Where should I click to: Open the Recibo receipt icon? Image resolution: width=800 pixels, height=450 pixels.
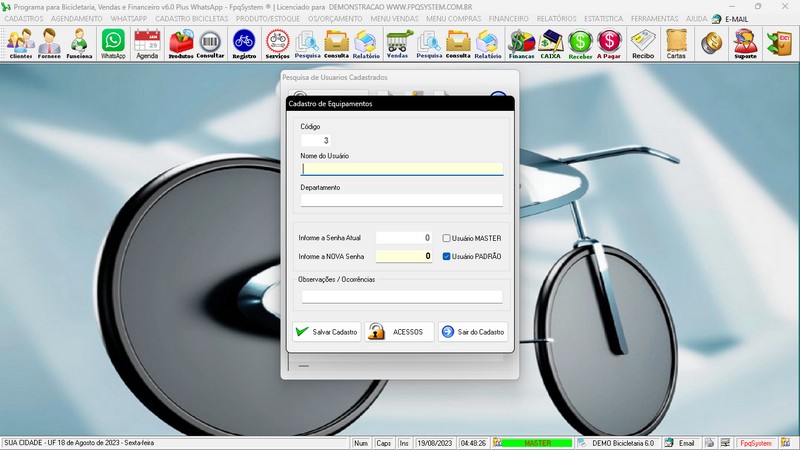(643, 44)
